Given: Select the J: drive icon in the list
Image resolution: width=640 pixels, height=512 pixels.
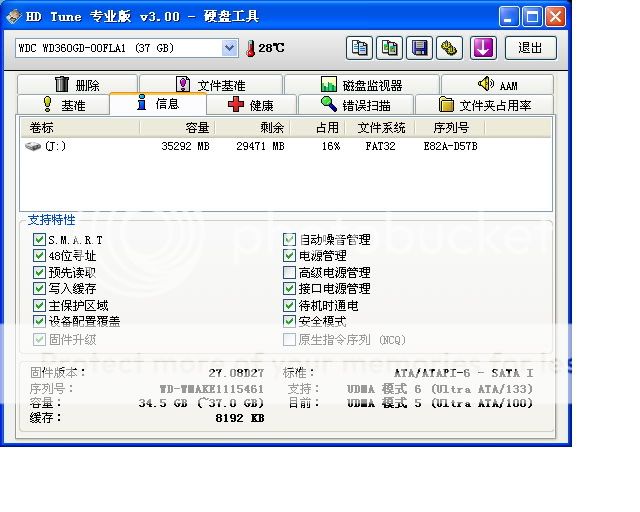Looking at the screenshot, I should (x=33, y=146).
